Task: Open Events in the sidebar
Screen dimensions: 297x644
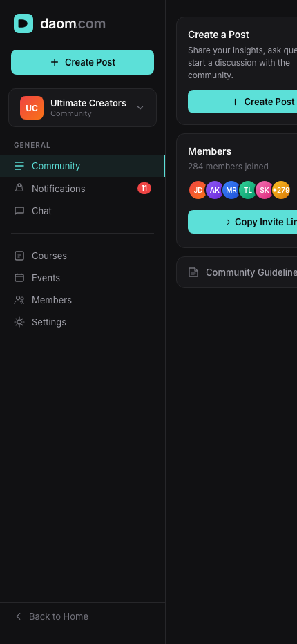Action: pos(83,278)
